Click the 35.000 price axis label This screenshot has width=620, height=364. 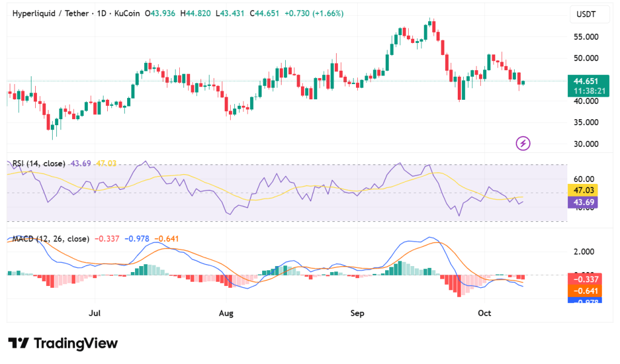pyautogui.click(x=586, y=122)
